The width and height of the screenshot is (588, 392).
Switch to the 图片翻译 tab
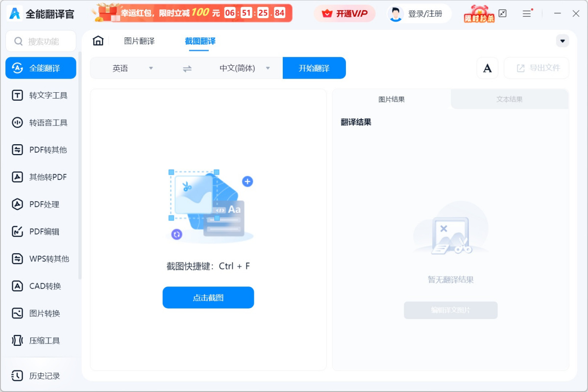tap(139, 41)
